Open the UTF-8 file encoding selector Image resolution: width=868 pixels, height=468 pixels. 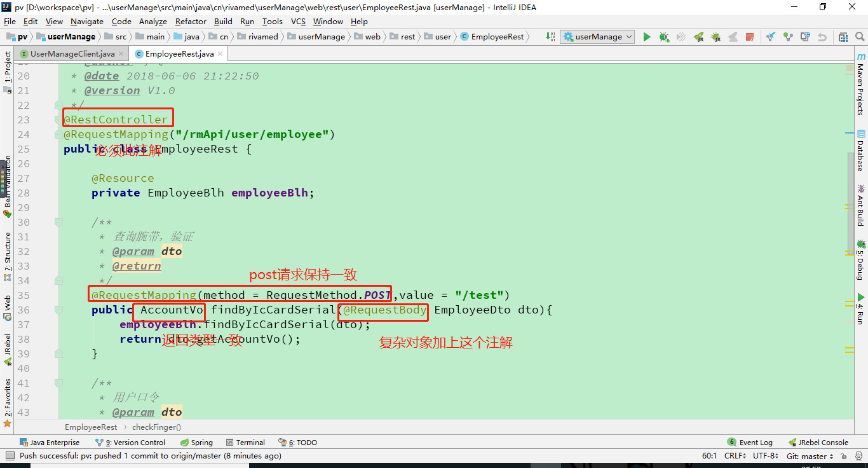tap(766, 456)
